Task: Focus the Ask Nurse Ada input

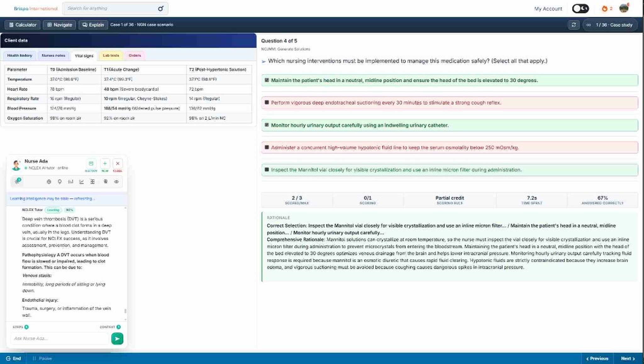Action: (x=60, y=338)
